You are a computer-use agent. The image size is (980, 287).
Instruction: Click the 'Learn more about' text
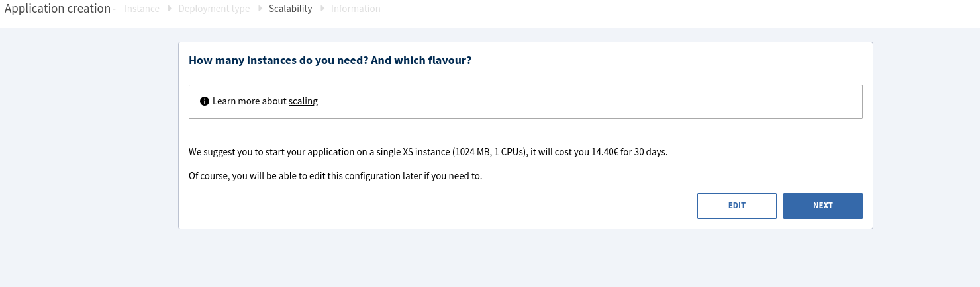pyautogui.click(x=250, y=102)
